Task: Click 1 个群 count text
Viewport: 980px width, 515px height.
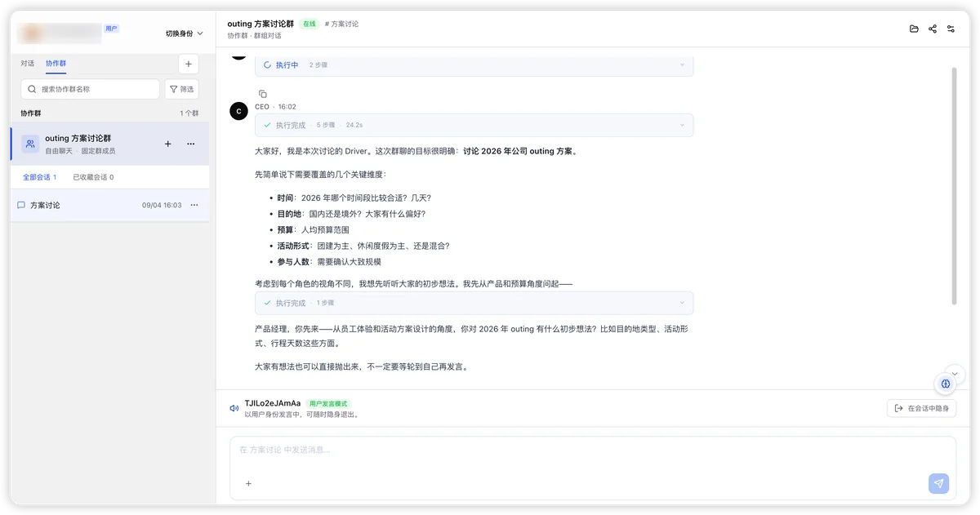Action: point(189,113)
